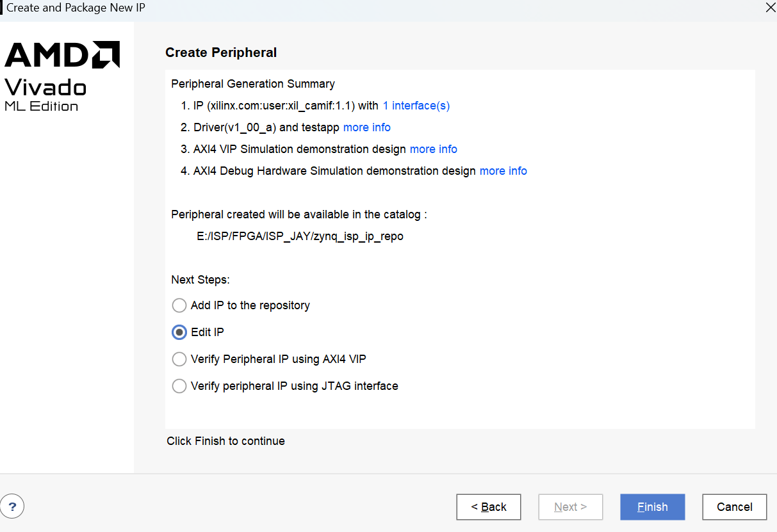The height and width of the screenshot is (532, 777).
Task: Click the Cancel button
Action: [x=735, y=507]
